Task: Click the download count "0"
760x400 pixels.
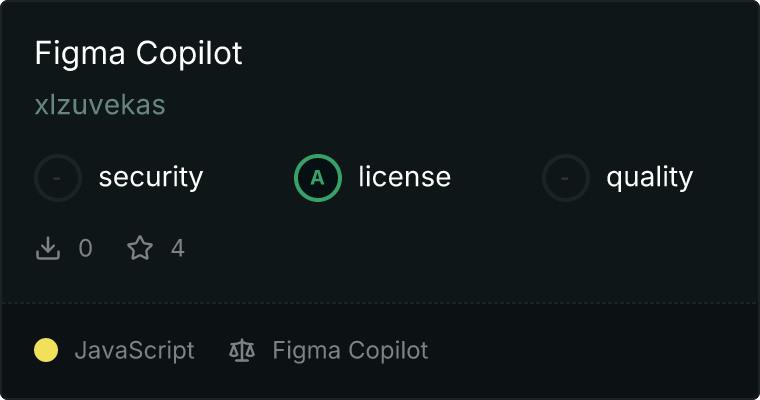Action: click(x=85, y=248)
